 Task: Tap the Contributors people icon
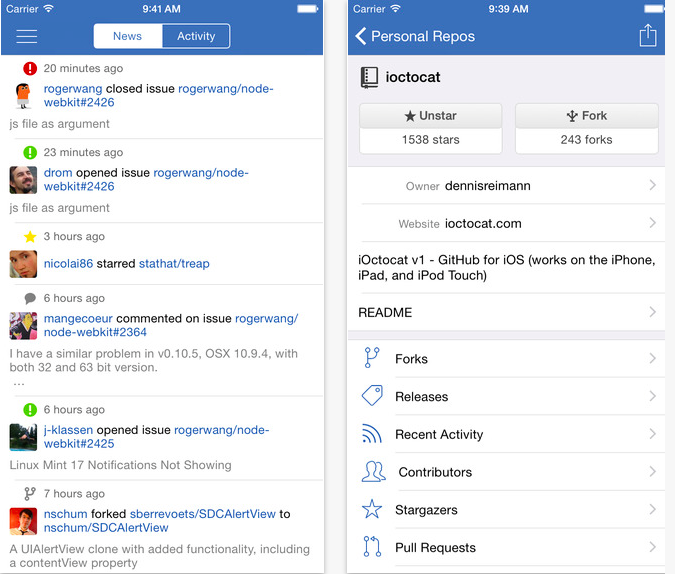point(373,472)
